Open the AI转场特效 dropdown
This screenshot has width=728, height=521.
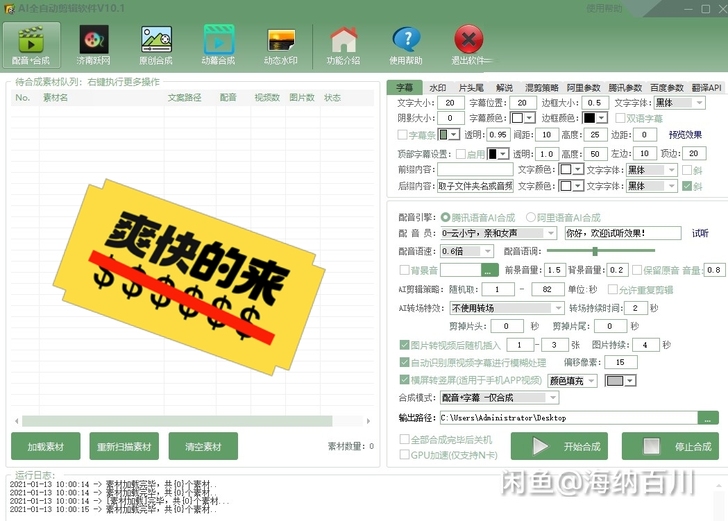pyautogui.click(x=507, y=308)
